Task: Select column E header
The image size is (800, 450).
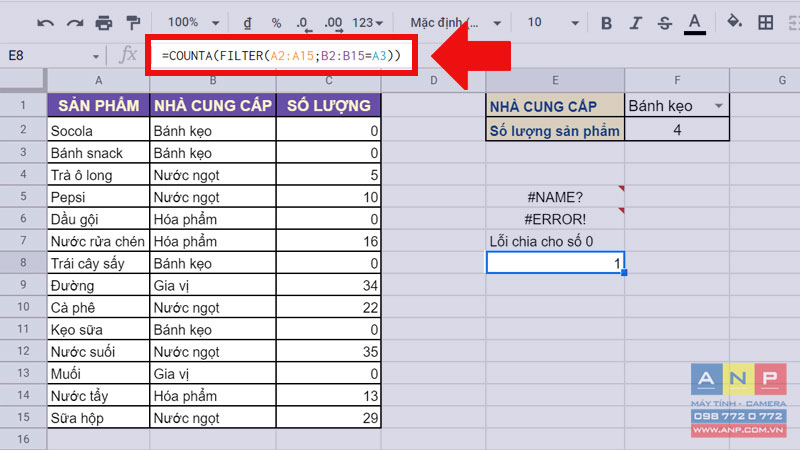Action: (x=555, y=80)
